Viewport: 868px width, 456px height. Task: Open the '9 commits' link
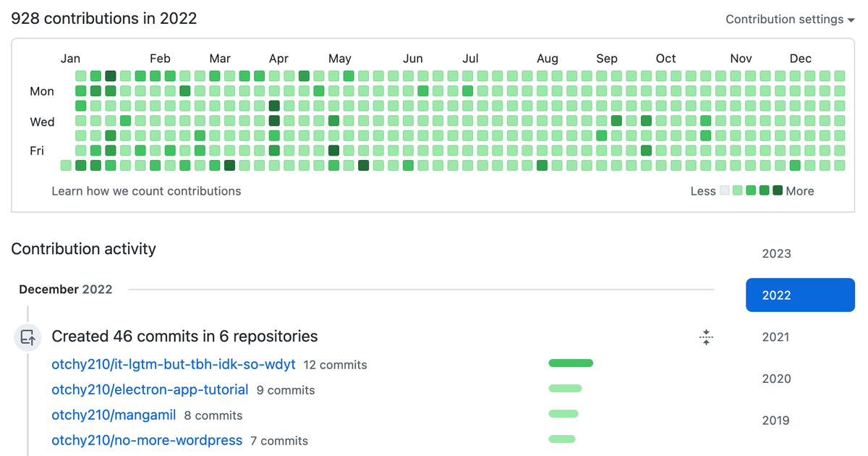click(286, 390)
